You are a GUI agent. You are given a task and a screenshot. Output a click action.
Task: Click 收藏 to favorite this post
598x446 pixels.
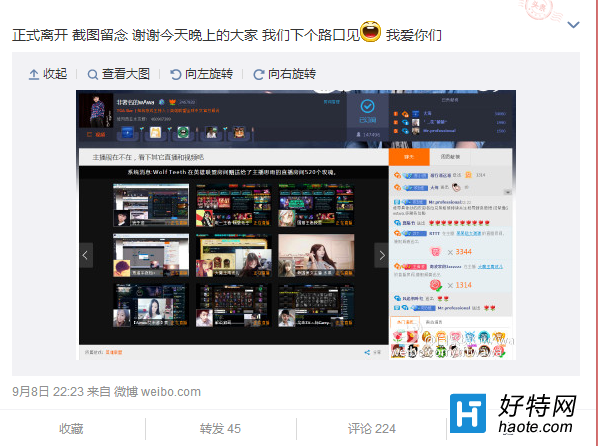click(x=71, y=429)
